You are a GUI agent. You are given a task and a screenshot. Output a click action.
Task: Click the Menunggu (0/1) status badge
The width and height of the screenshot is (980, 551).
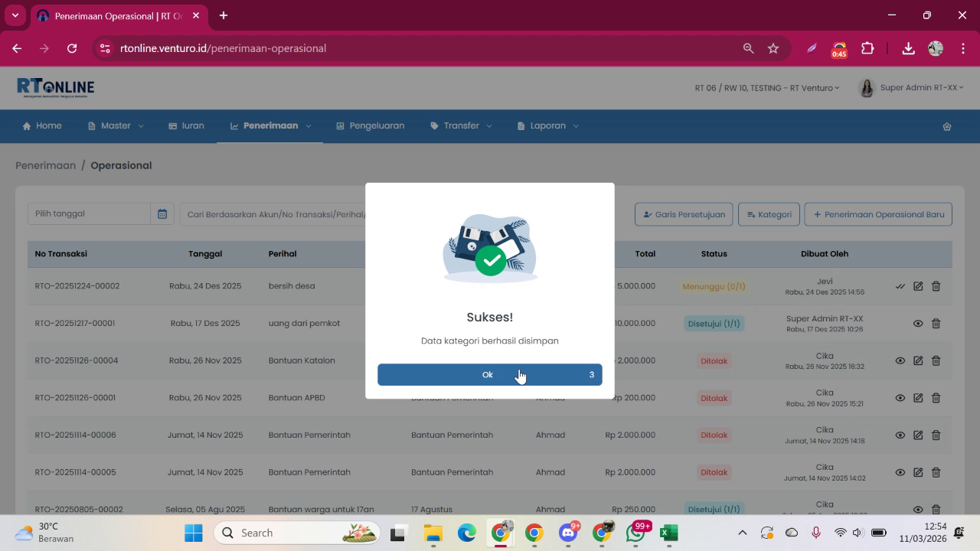click(x=714, y=286)
